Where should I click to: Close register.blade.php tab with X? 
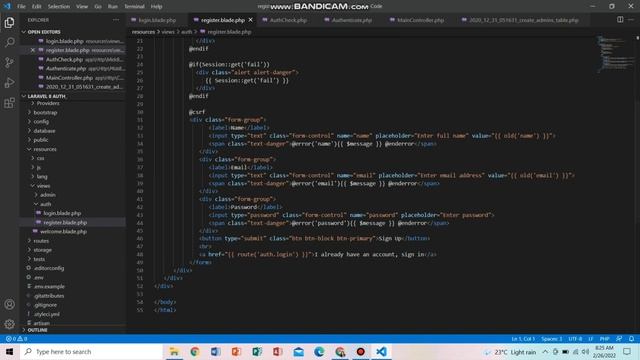click(251, 20)
